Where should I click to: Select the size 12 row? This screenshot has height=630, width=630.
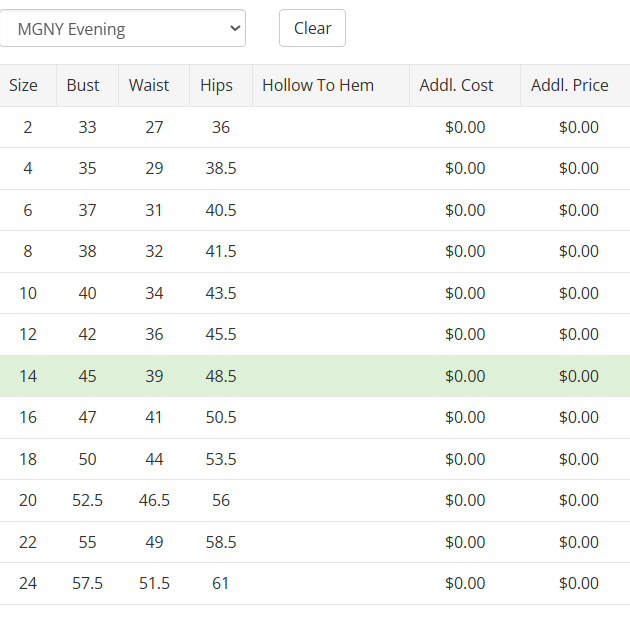pyautogui.click(x=28, y=335)
